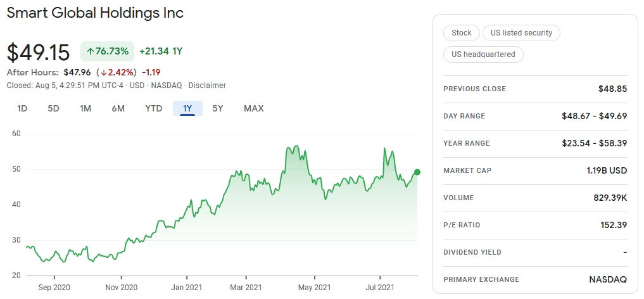The width and height of the screenshot is (644, 299).
Task: Open the Disclaimer link
Action: point(208,86)
